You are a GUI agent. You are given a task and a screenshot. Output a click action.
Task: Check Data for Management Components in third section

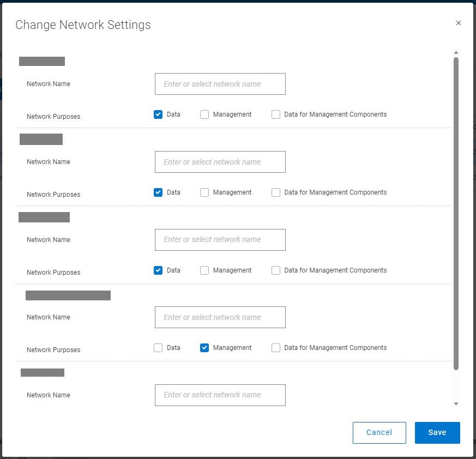[275, 270]
